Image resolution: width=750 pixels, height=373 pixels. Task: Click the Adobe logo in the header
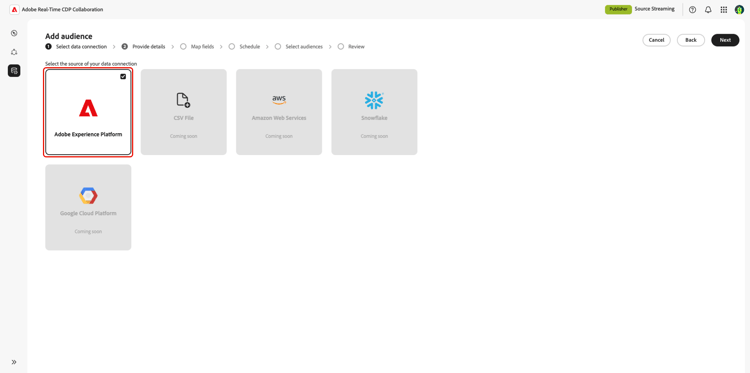tap(14, 10)
